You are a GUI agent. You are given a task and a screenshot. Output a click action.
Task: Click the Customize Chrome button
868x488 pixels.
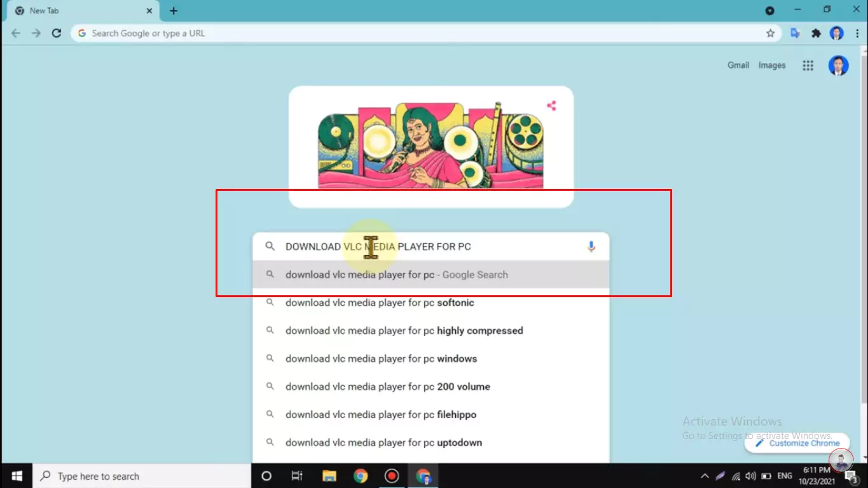point(797,443)
